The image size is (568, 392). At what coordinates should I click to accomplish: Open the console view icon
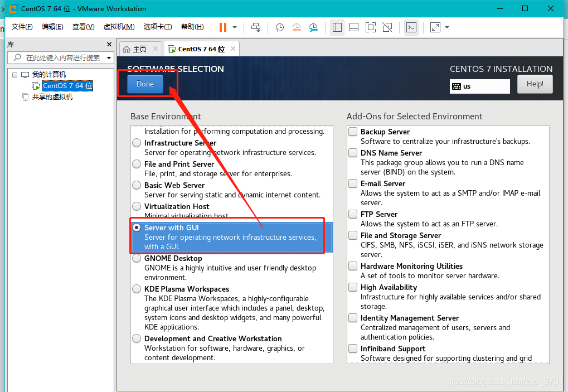coord(411,27)
